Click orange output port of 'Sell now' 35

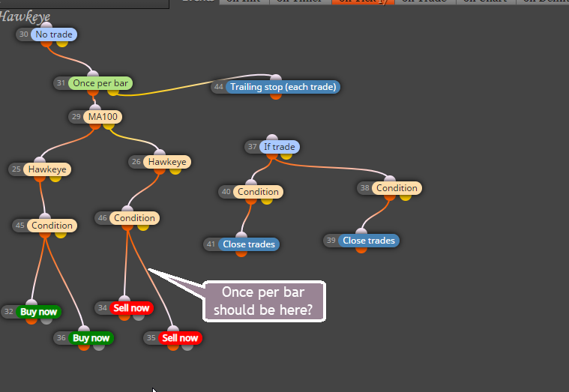point(173,347)
